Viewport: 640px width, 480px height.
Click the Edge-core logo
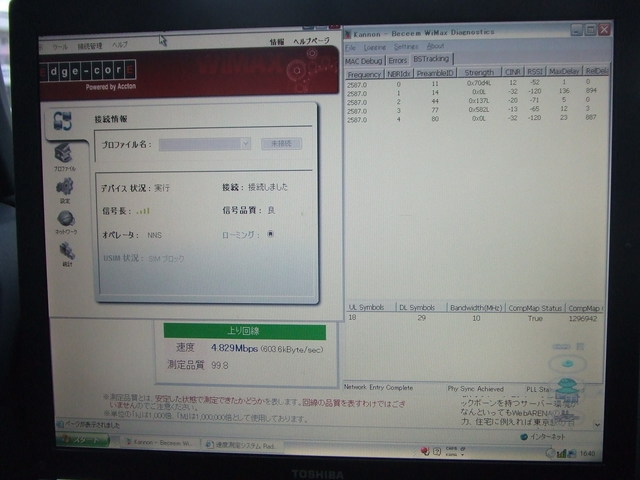pyautogui.click(x=89, y=71)
